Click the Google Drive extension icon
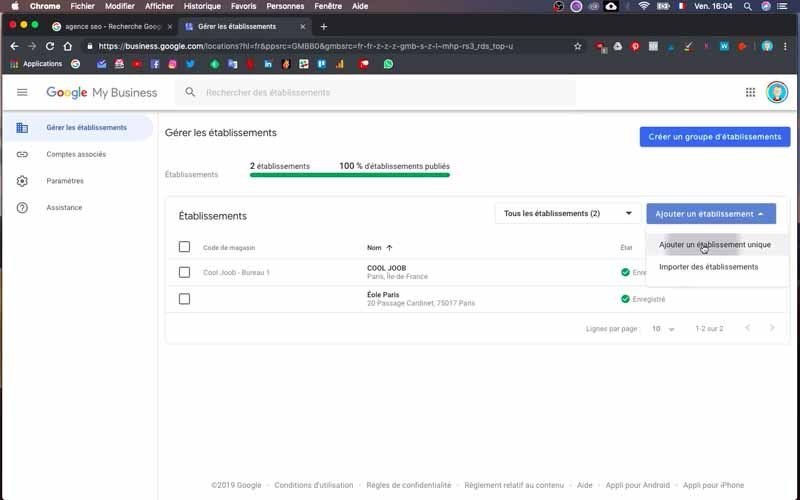Image resolution: width=800 pixels, height=500 pixels. [617, 46]
